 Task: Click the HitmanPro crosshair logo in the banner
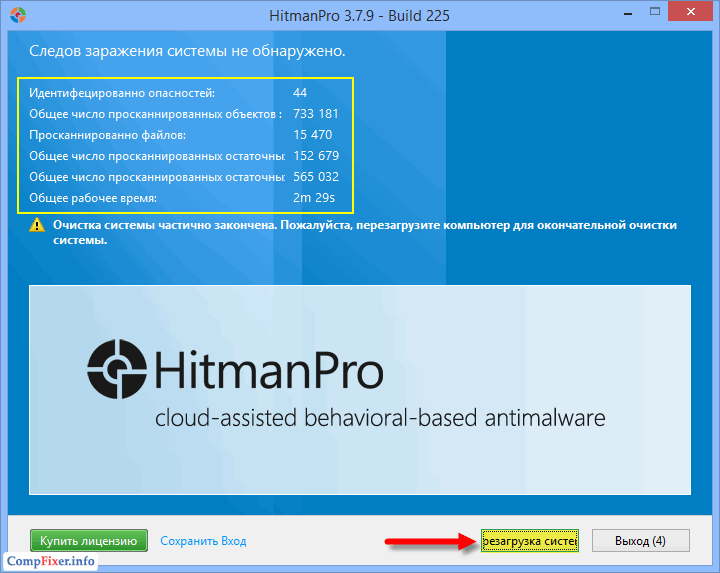tap(117, 369)
